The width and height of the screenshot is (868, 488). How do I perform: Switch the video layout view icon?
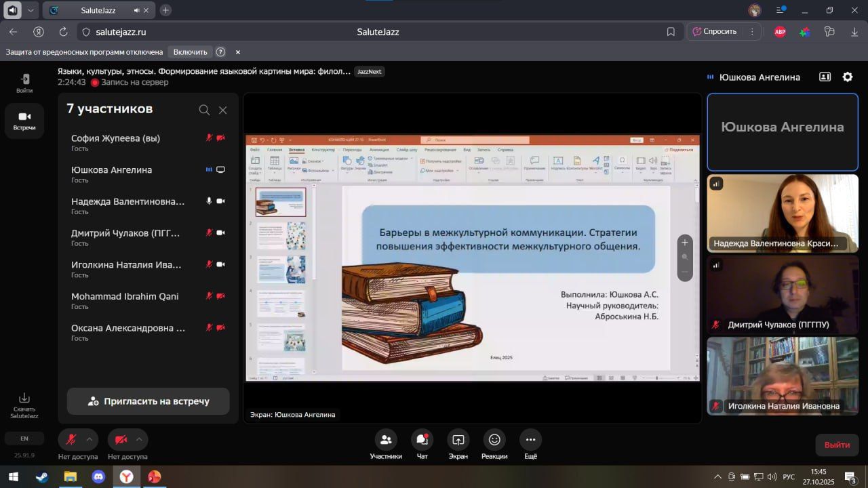point(825,77)
